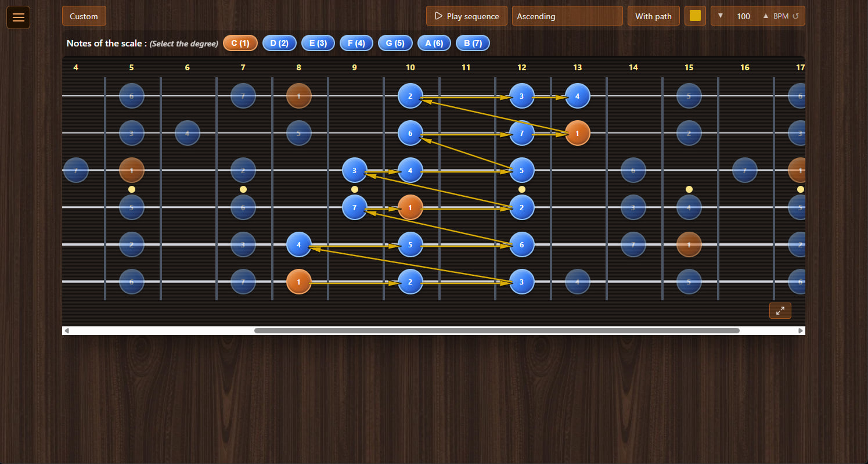Reset BPM with the circular arrow icon
Image resolution: width=868 pixels, height=464 pixels.
click(x=795, y=16)
